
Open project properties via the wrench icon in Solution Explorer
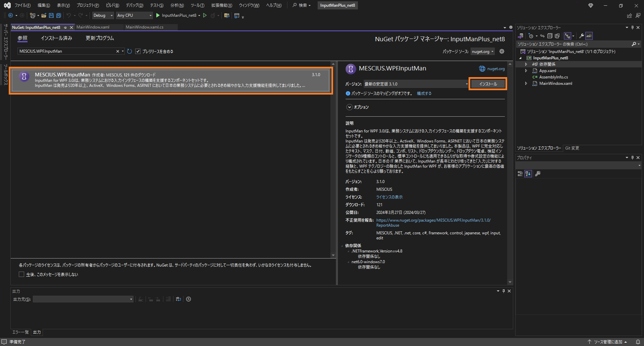pyautogui.click(x=582, y=36)
